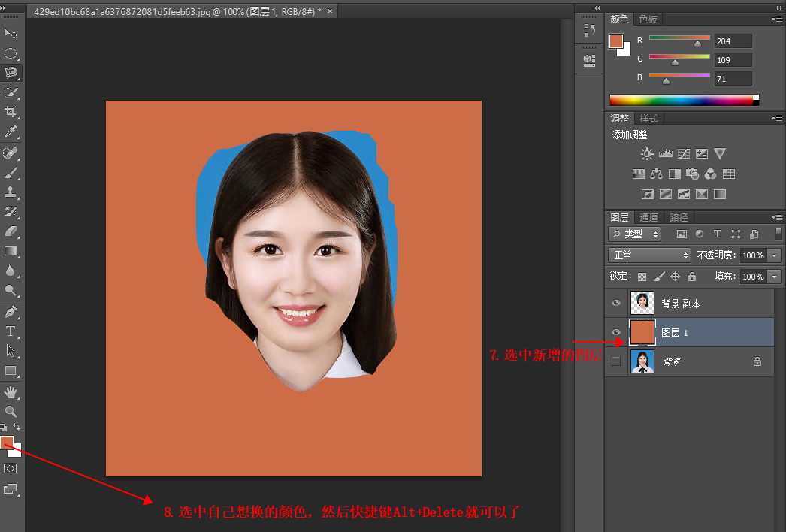Switch to the 通道 tab
786x532 pixels.
point(648,217)
